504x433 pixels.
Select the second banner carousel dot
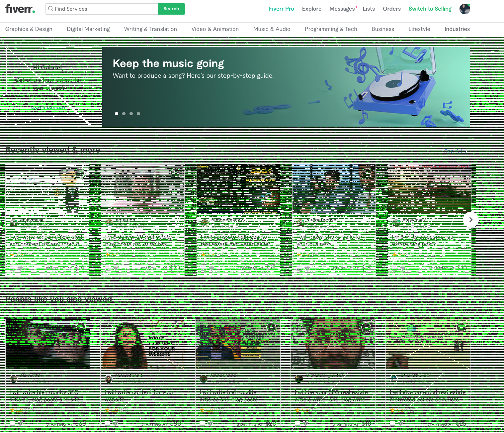click(x=124, y=114)
